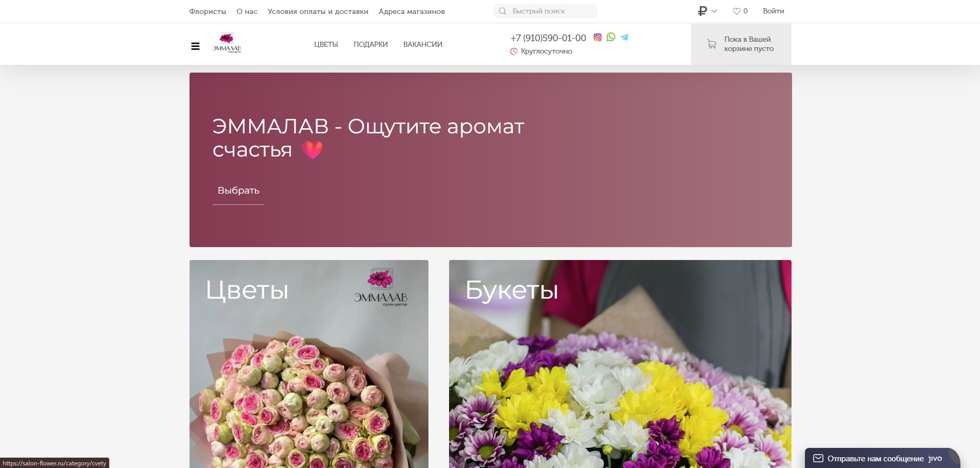Click the ЭММАЛАВ logo in header
Image resolution: width=980 pixels, height=468 pixels.
tap(227, 43)
